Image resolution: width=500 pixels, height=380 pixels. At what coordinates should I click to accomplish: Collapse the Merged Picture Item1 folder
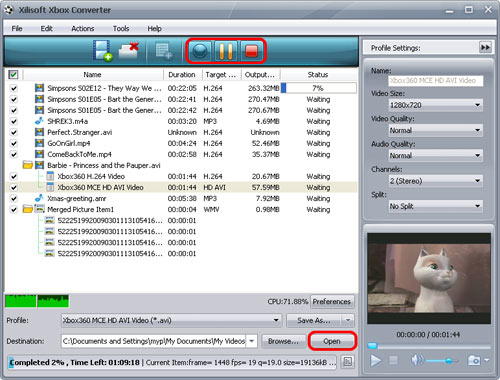tap(28, 209)
